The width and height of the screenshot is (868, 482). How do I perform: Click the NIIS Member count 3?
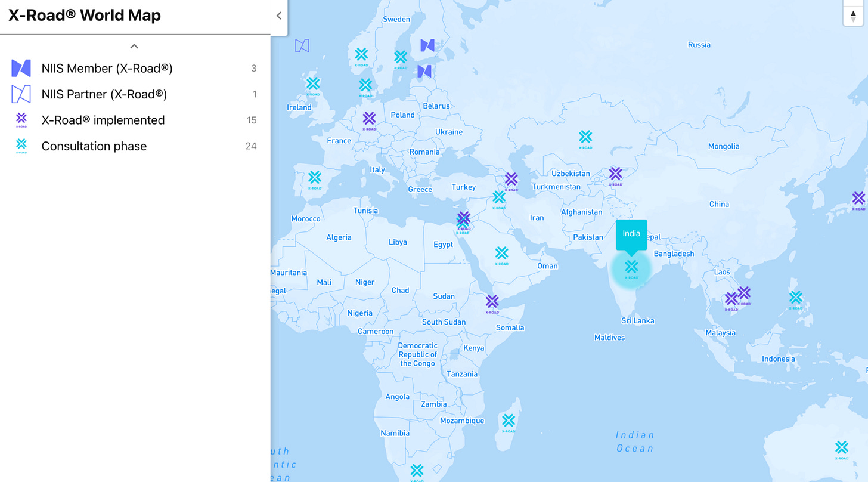tap(254, 68)
